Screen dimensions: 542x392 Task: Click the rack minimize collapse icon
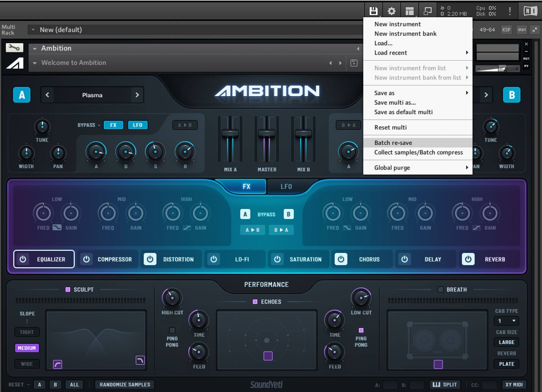point(535,30)
